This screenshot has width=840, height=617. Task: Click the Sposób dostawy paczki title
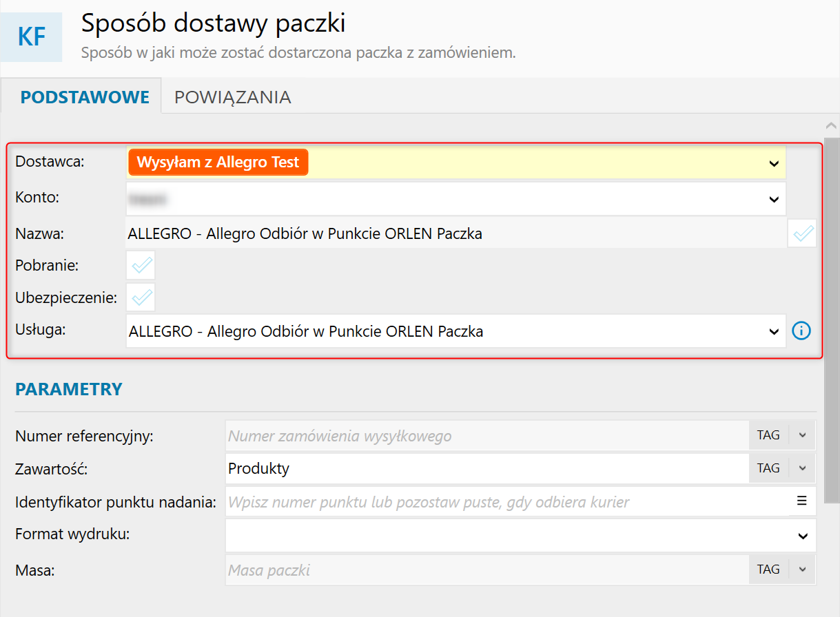click(x=214, y=23)
